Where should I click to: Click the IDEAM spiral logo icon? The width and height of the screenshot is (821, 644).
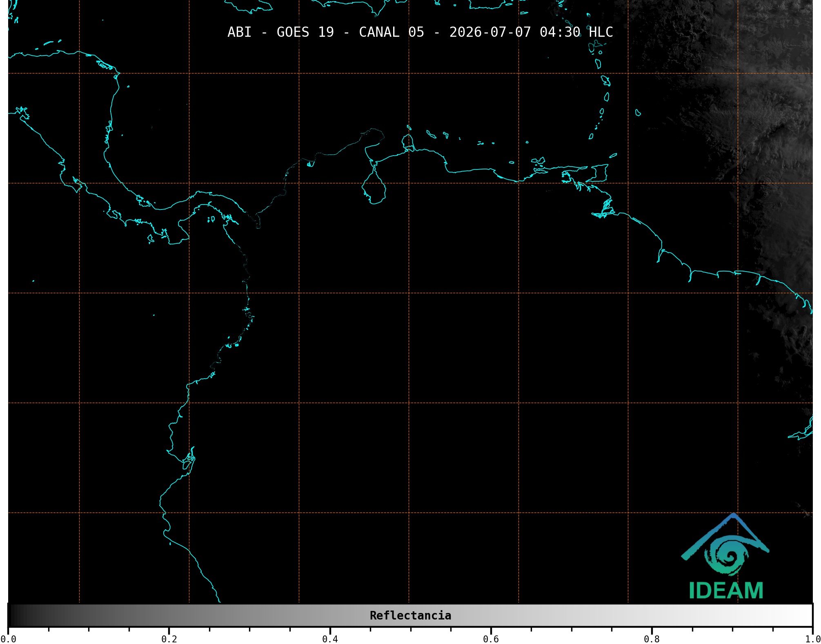[725, 545]
